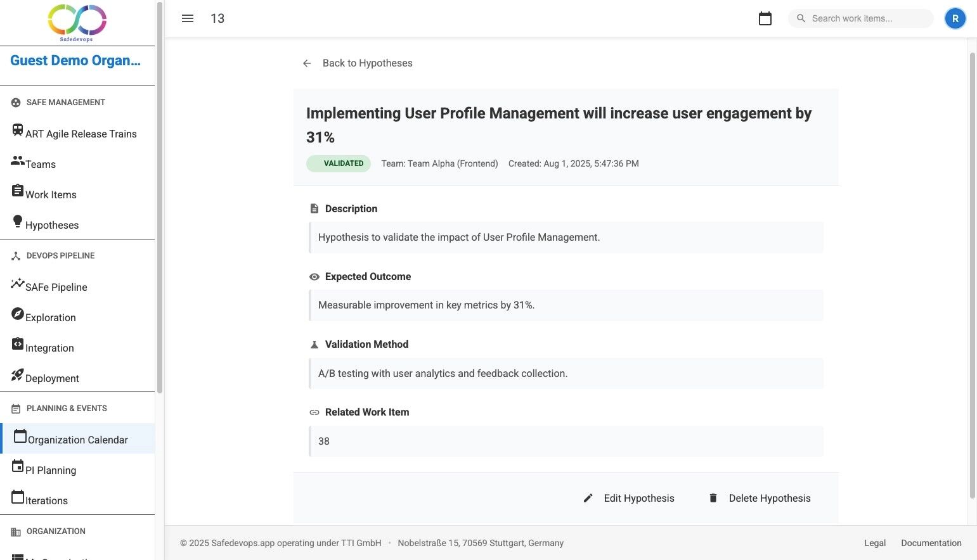
Task: Click the Hypotheses lightbulb icon
Action: (18, 221)
